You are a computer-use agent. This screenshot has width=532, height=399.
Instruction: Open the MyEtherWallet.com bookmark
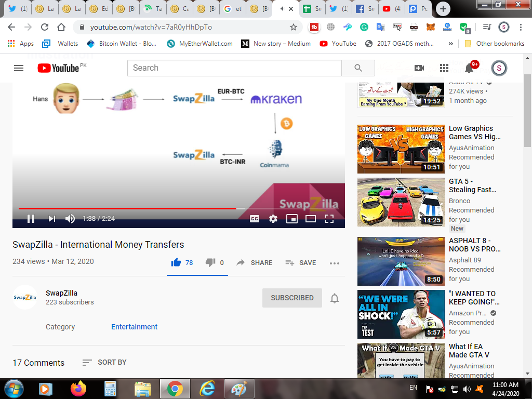200,44
